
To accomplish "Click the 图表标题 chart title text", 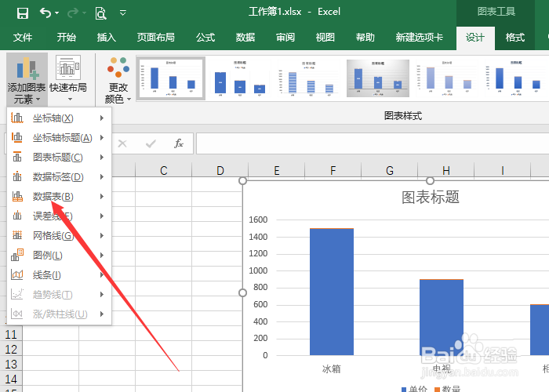I will (431, 197).
